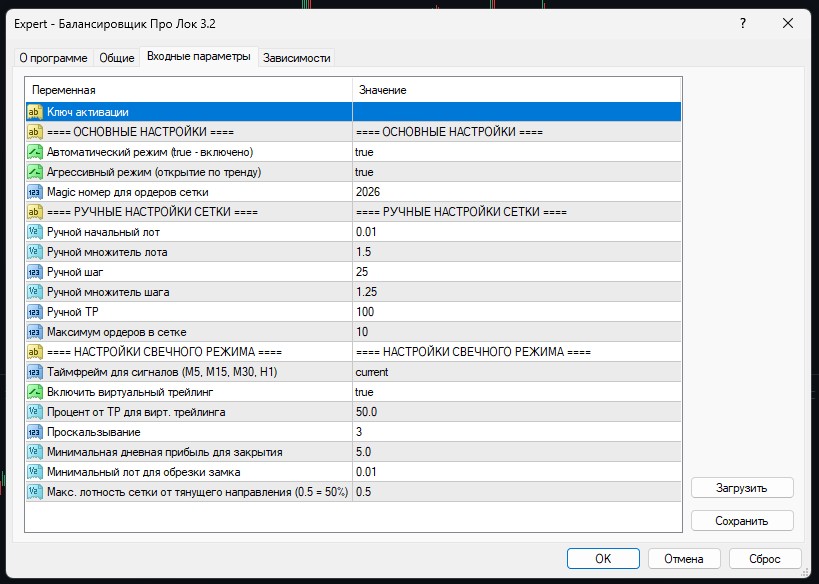This screenshot has width=819, height=584.
Task: Click the question mark help icon
Action: pyautogui.click(x=743, y=23)
